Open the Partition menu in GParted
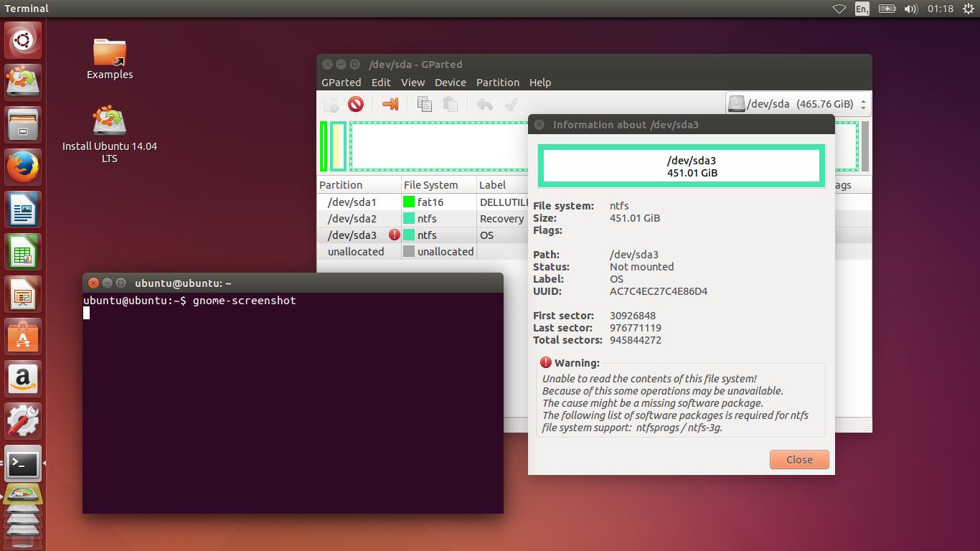The height and width of the screenshot is (551, 980). coord(498,83)
